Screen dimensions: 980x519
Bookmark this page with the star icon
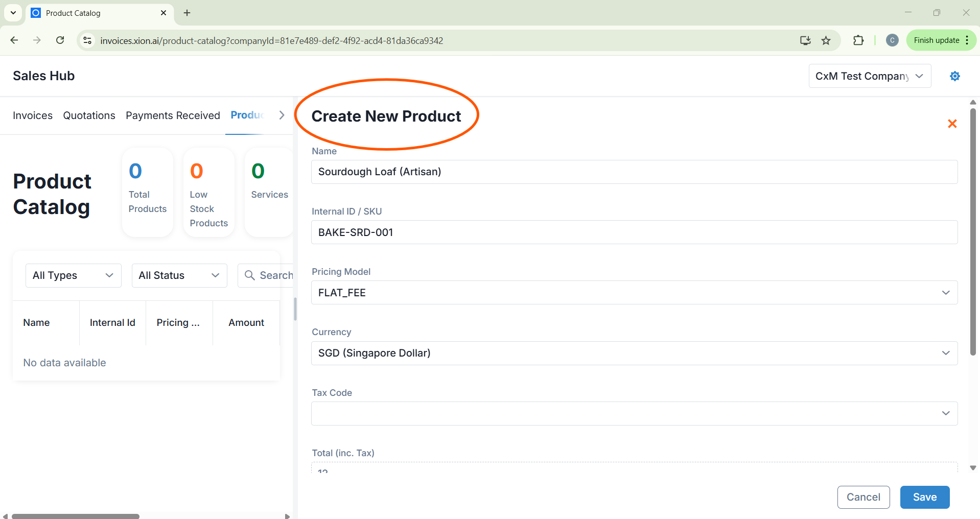826,40
